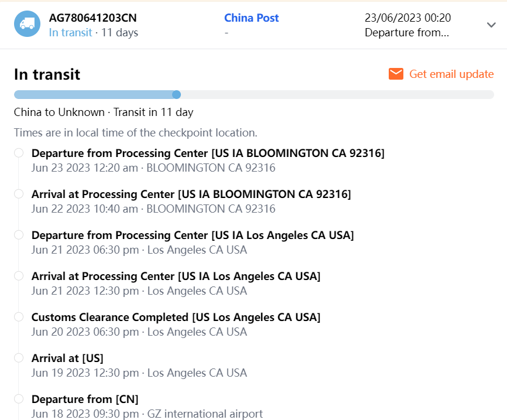Click the In transit section heading
This screenshot has width=507, height=420.
[x=47, y=74]
